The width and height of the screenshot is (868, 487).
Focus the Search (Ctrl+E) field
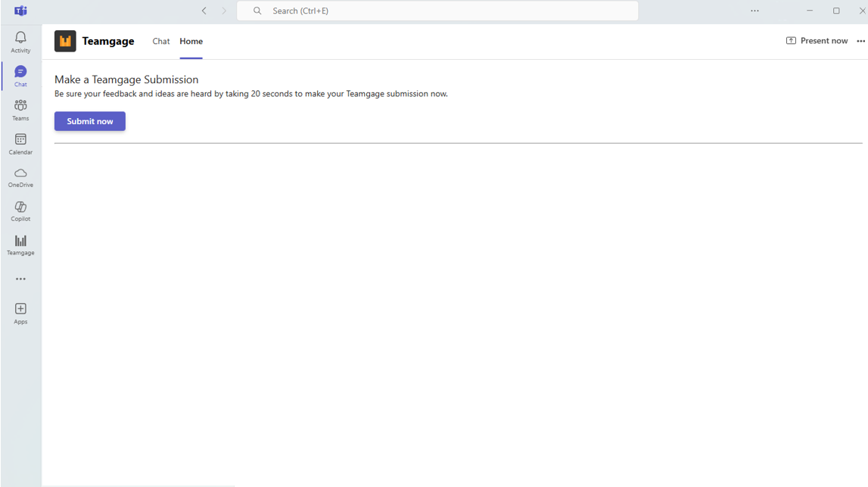click(437, 11)
